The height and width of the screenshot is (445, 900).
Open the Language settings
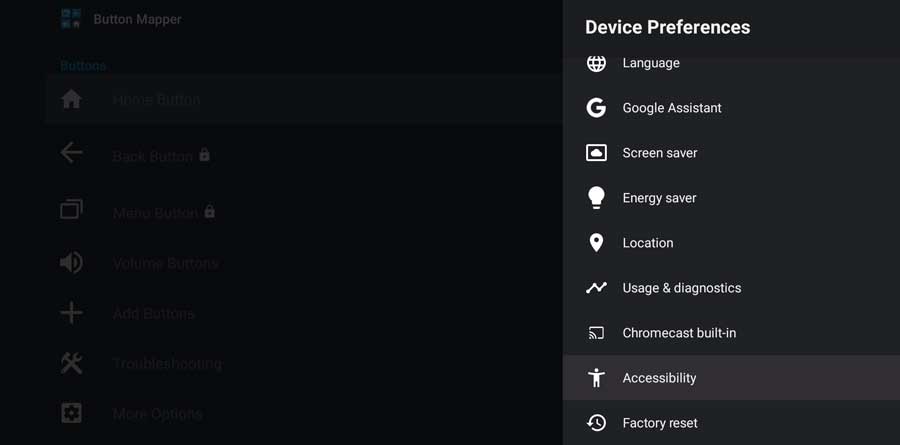pyautogui.click(x=731, y=63)
